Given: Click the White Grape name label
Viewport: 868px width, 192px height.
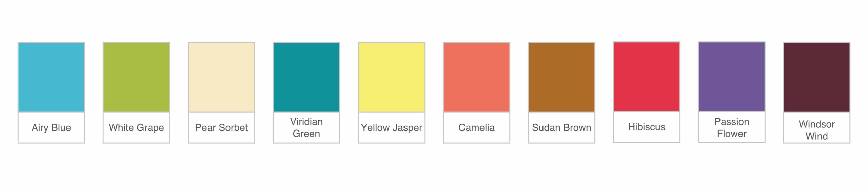Looking at the screenshot, I should (x=136, y=128).
